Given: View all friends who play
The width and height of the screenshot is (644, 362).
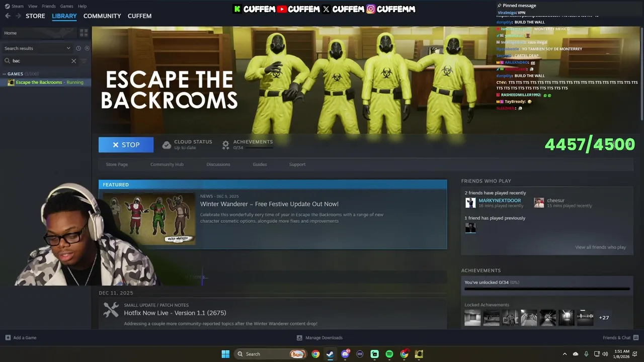Looking at the screenshot, I should [x=600, y=247].
